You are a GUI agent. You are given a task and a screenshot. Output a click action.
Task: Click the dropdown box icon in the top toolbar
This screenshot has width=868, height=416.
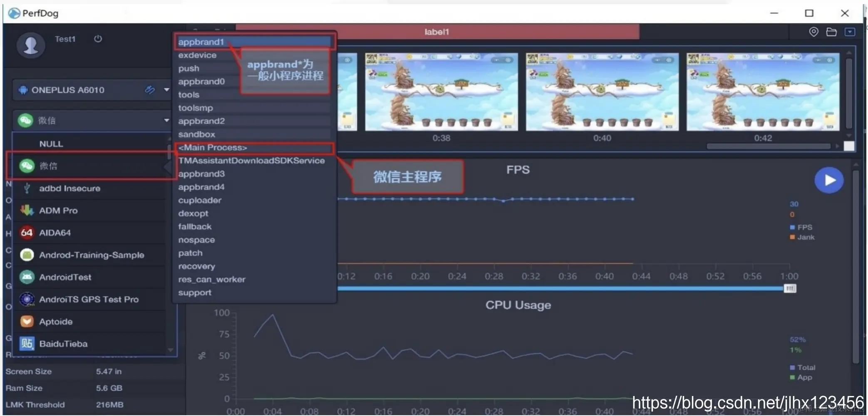[x=850, y=32]
